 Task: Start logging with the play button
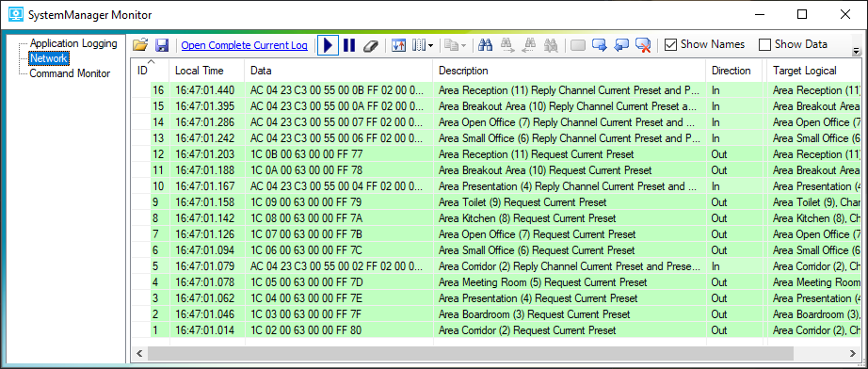[329, 45]
